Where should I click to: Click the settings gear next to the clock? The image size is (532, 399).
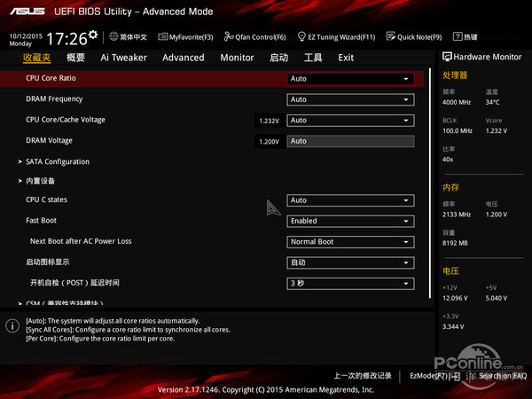[x=93, y=35]
